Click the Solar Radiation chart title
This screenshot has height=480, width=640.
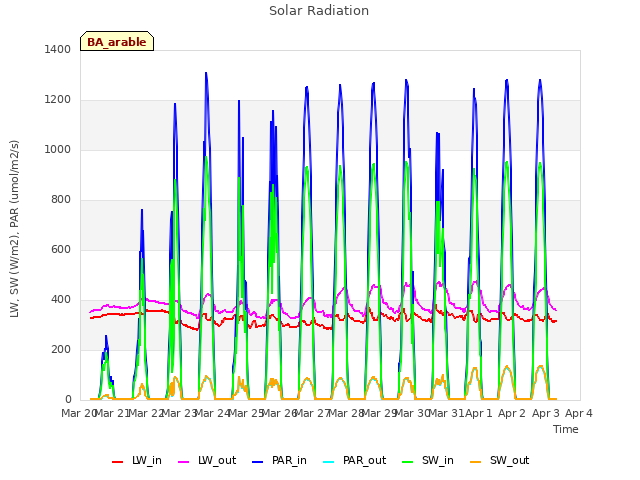point(319,11)
